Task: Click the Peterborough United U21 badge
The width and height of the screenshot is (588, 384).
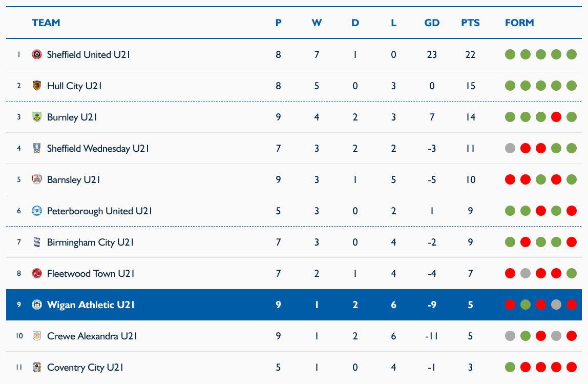Action: click(x=37, y=211)
